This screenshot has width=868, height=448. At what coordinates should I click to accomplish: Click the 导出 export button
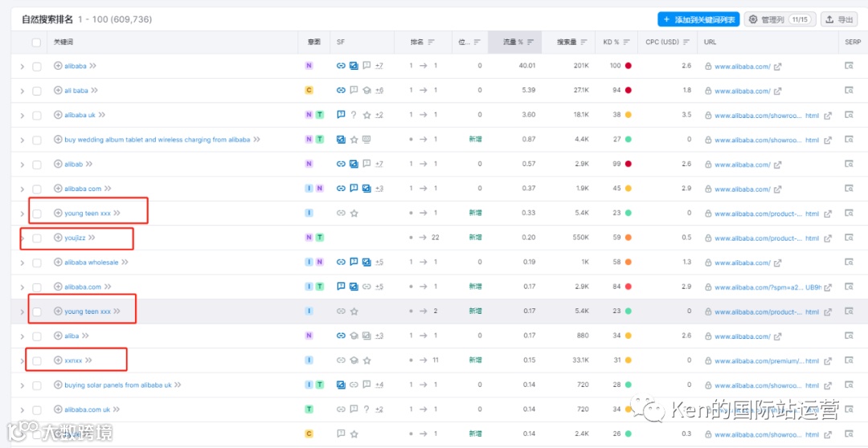(x=839, y=19)
